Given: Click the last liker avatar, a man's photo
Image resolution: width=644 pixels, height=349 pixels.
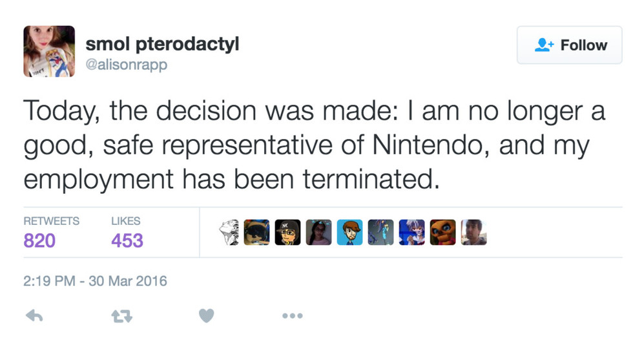Looking at the screenshot, I should tap(473, 233).
